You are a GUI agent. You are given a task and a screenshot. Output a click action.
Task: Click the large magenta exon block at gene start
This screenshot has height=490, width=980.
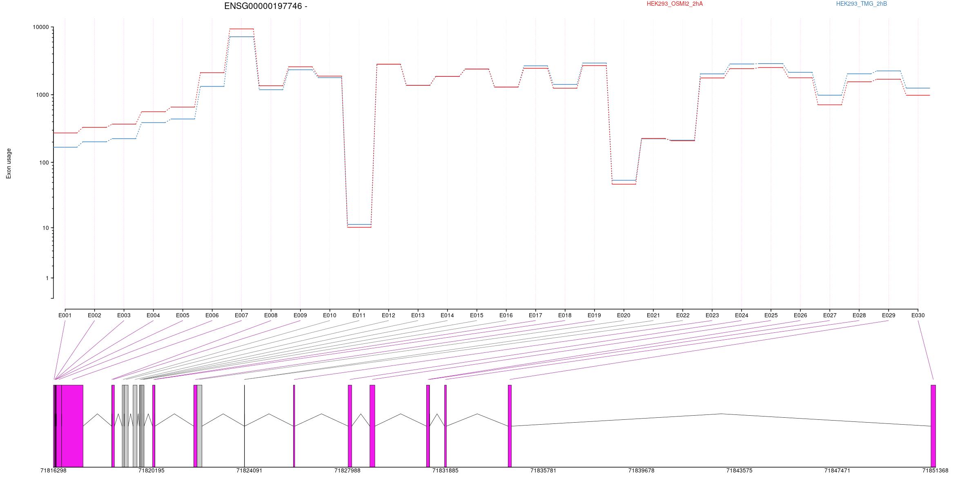(72, 426)
